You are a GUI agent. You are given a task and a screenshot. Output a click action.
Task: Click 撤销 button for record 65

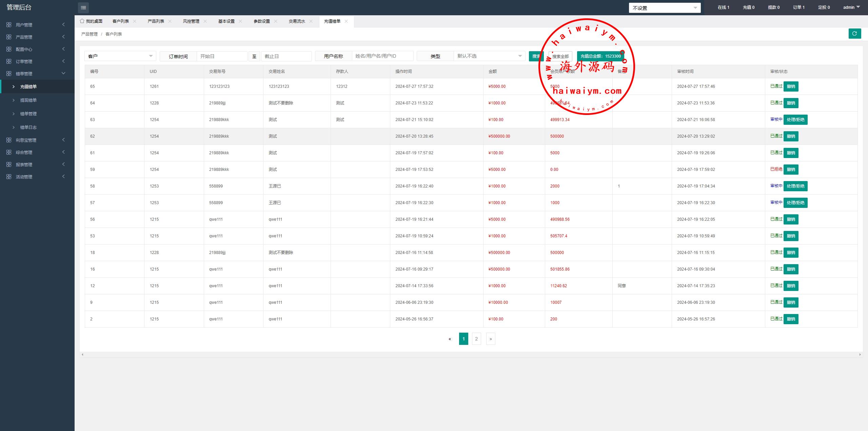tap(791, 86)
